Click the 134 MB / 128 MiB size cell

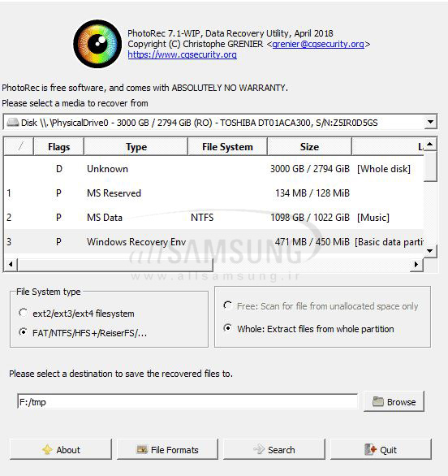pos(312,193)
